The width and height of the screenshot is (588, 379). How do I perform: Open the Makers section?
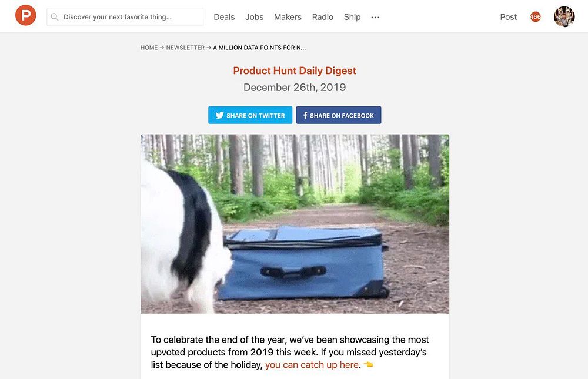click(x=288, y=17)
